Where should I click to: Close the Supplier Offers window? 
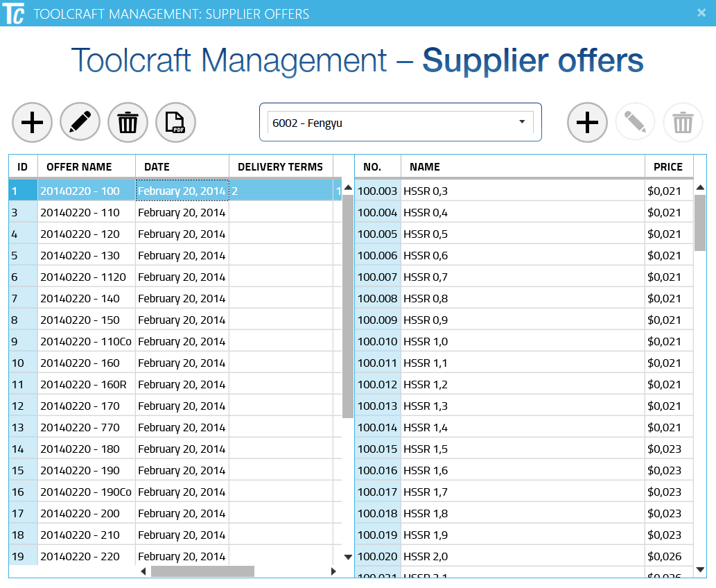(701, 12)
